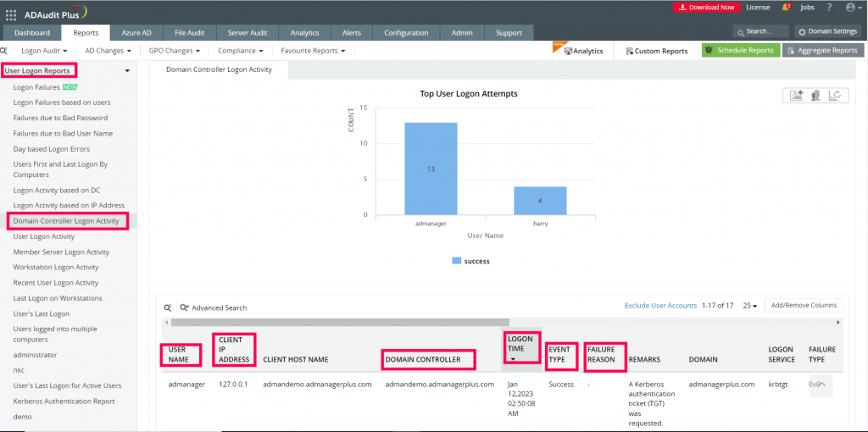868x432 pixels.
Task: Click in the top Search field
Action: point(761,31)
